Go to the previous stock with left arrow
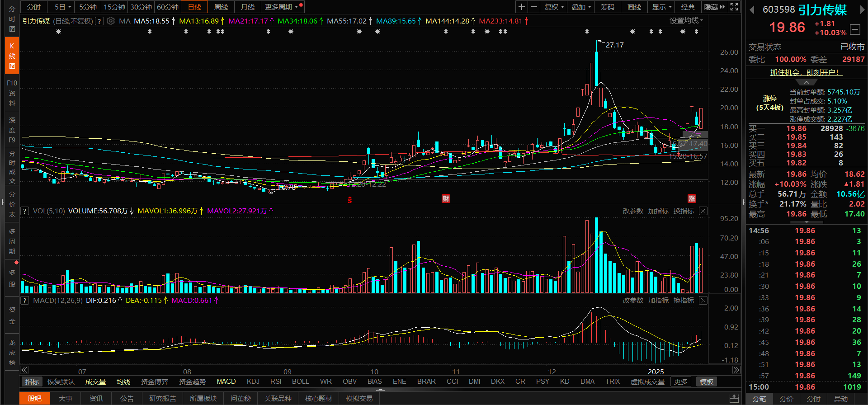 [752, 10]
